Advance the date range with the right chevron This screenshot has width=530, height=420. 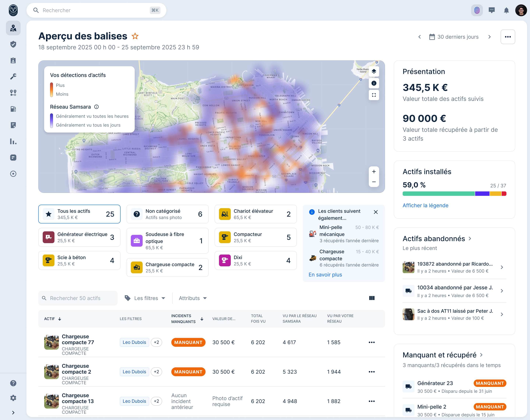pos(490,37)
